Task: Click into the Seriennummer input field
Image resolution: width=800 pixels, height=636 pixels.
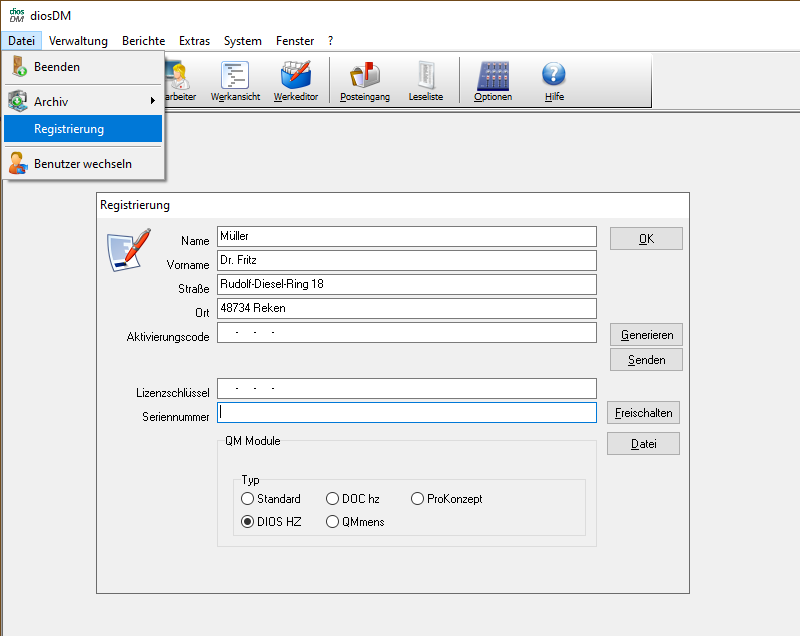Action: coord(406,413)
